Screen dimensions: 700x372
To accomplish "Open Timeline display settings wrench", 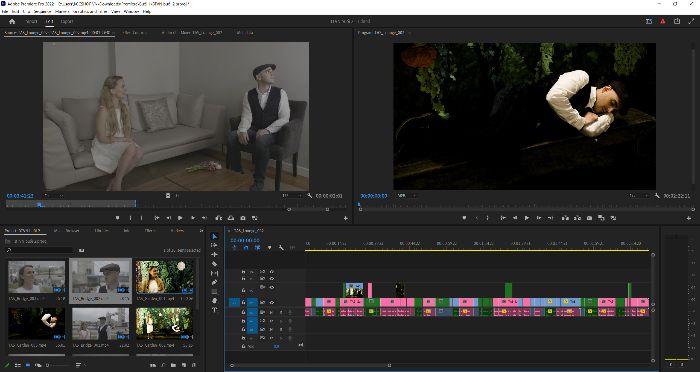I will click(281, 247).
